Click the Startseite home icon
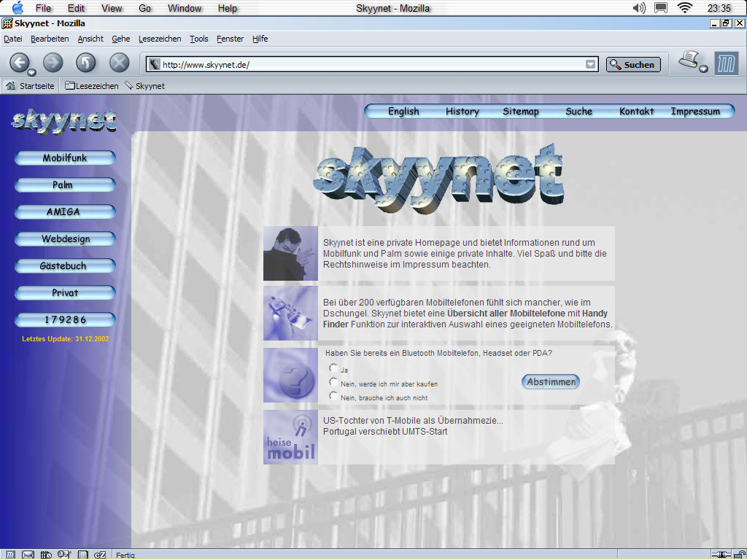The image size is (747, 560). (11, 86)
